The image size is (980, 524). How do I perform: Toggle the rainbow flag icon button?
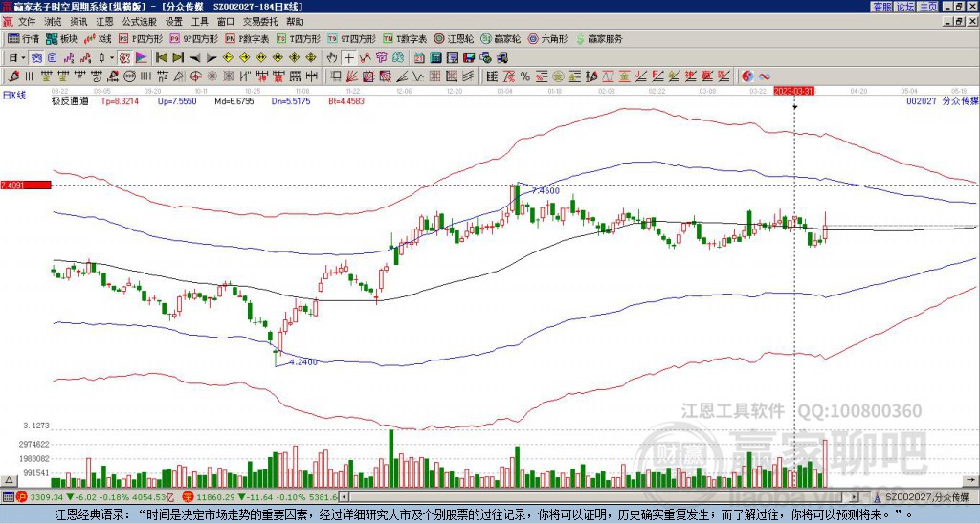142,58
